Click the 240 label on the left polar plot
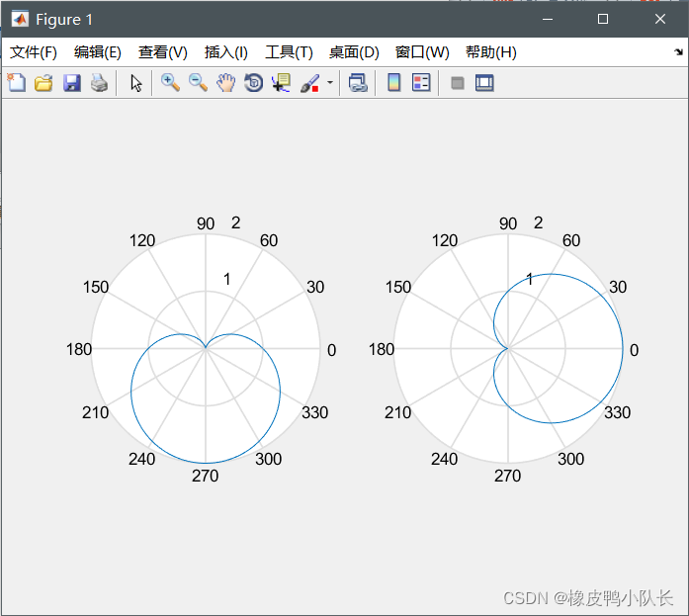 (142, 459)
